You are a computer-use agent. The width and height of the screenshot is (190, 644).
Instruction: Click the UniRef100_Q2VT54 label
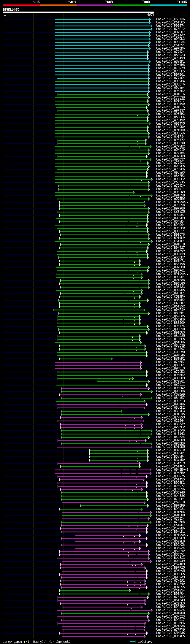pos(170,153)
